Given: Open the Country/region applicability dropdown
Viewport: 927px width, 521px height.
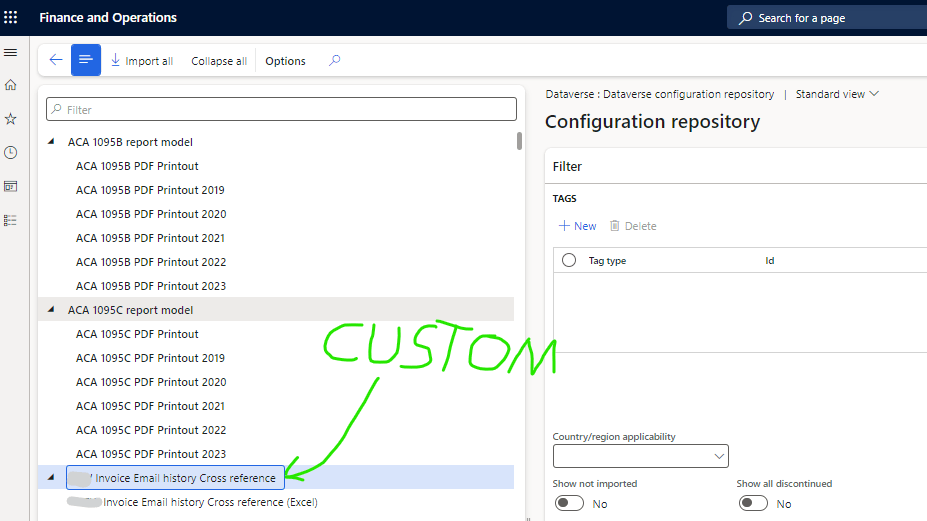Looking at the screenshot, I should click(641, 456).
